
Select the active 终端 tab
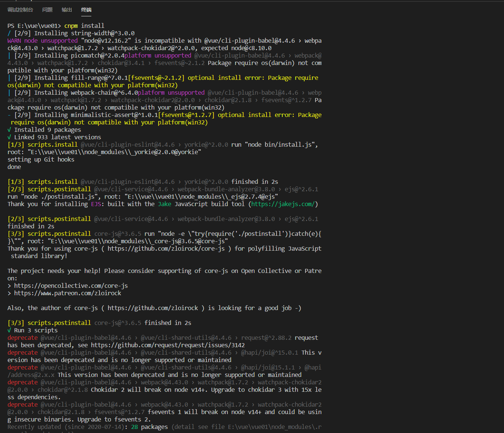pos(86,10)
